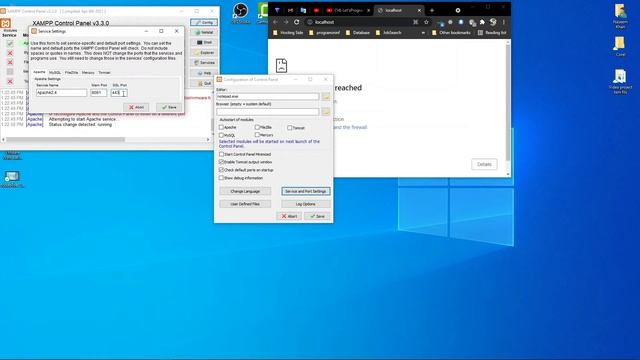Toggle the Apache service checkmark in XAMPP
Viewport: 640px width, 360px height.
10,43
